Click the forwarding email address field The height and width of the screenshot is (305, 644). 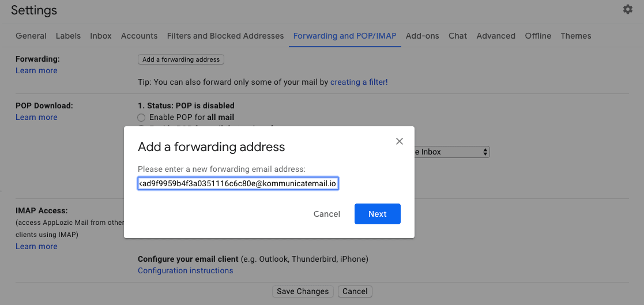(238, 184)
